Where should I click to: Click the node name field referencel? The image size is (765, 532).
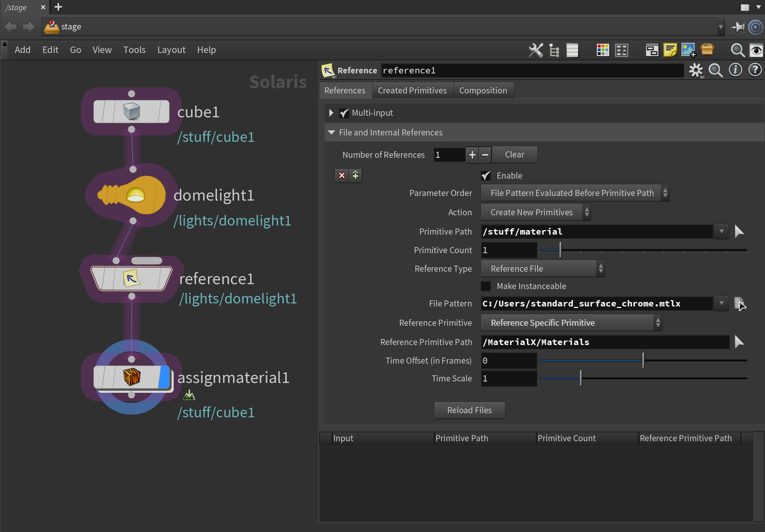pos(532,70)
